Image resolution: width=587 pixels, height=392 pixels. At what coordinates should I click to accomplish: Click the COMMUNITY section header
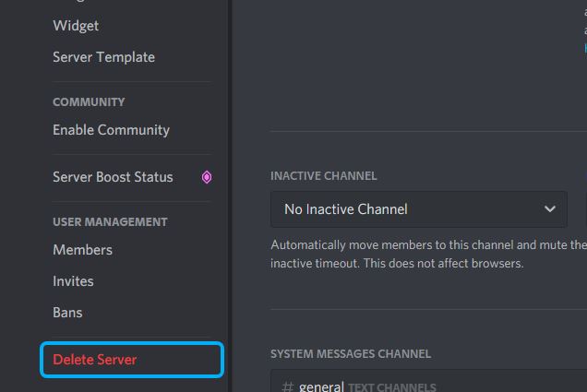click(x=89, y=102)
